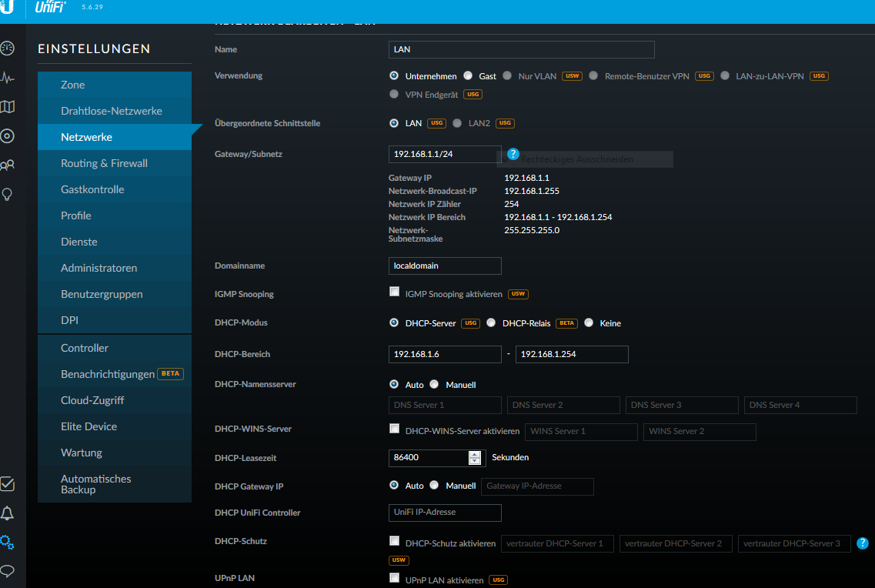Open Elite Device settings

pyautogui.click(x=115, y=427)
